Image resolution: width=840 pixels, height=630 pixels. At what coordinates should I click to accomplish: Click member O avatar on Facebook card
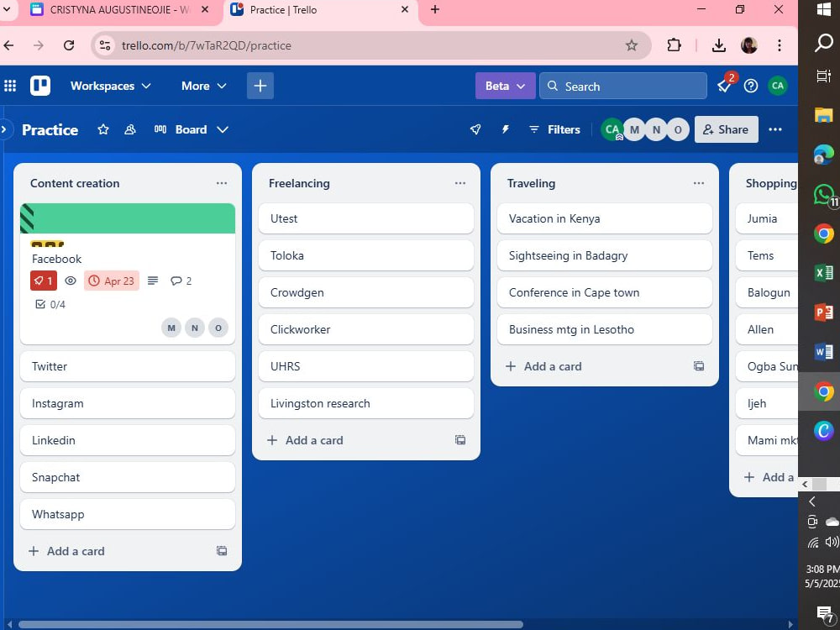pyautogui.click(x=218, y=328)
